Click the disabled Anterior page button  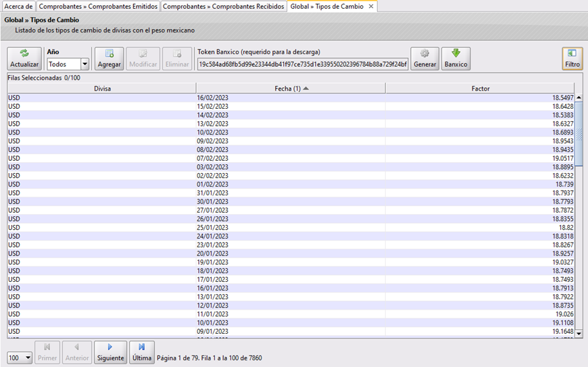tap(77, 352)
